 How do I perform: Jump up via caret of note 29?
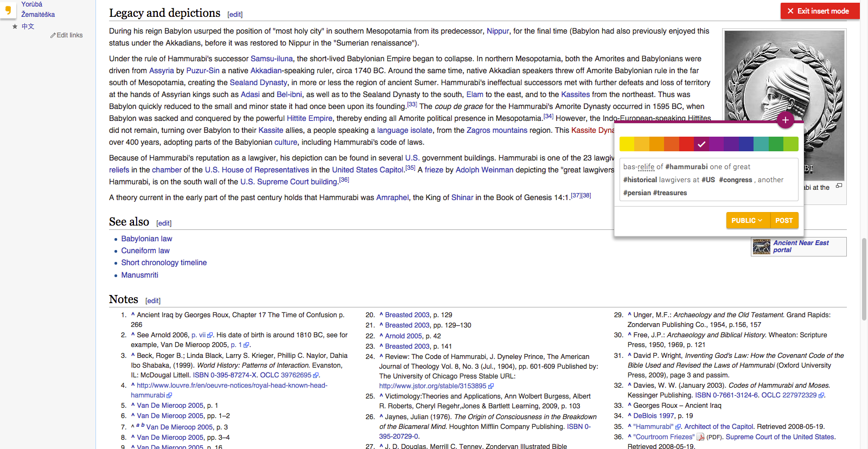(630, 315)
